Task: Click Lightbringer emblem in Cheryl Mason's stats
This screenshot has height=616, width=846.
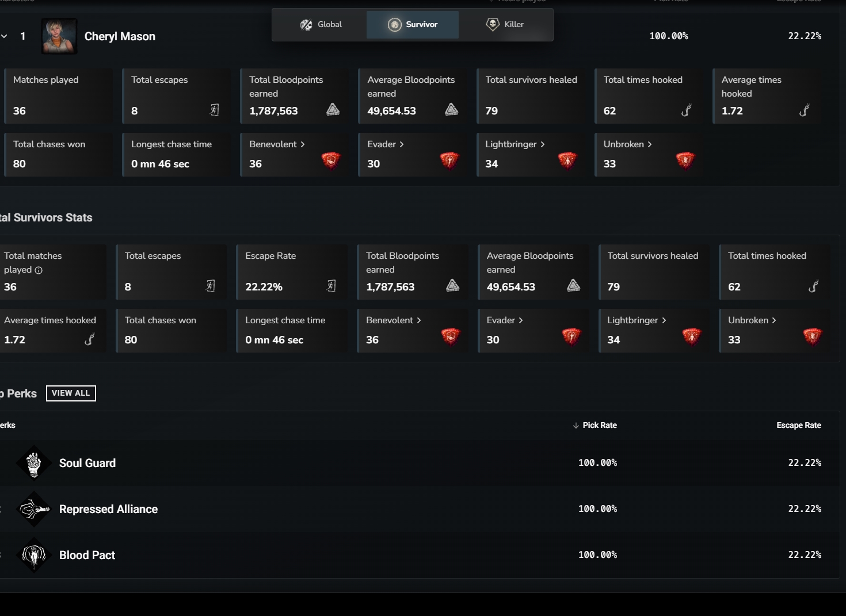Action: tap(567, 160)
